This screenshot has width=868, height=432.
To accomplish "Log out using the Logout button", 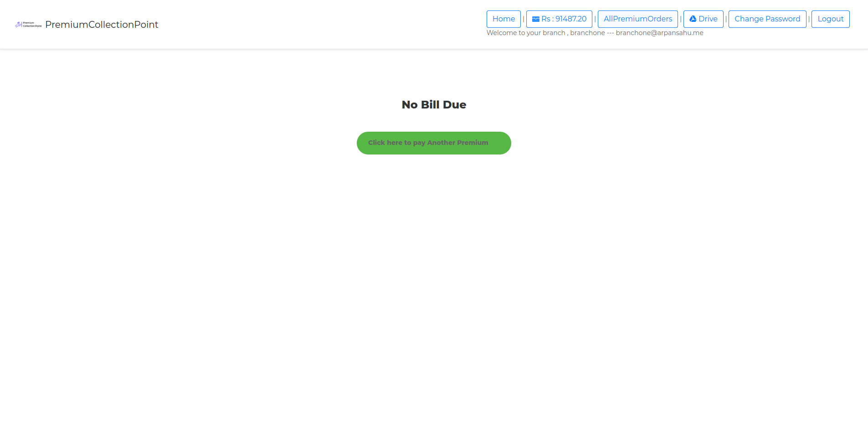I will click(x=830, y=19).
